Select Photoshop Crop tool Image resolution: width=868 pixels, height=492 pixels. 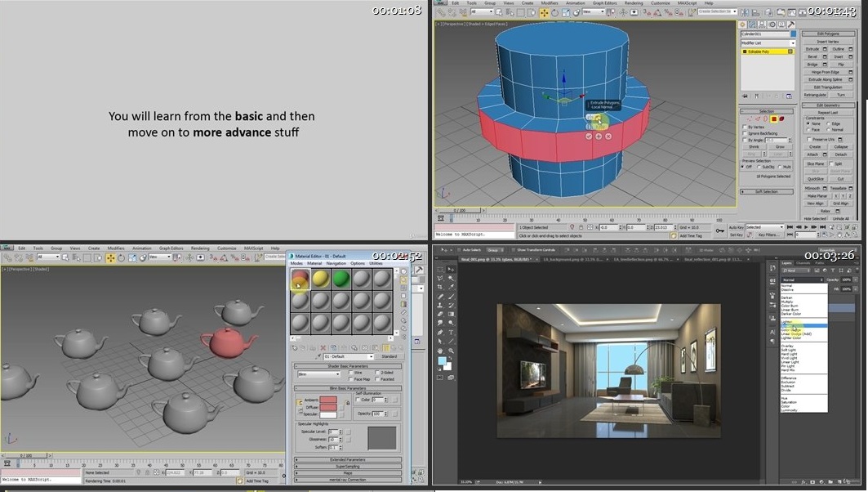pos(441,287)
